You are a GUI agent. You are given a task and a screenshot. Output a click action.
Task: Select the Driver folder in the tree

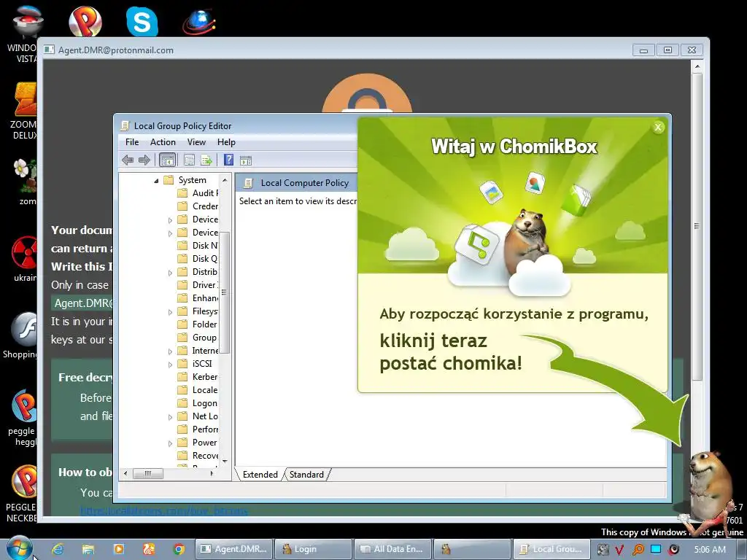click(x=198, y=285)
